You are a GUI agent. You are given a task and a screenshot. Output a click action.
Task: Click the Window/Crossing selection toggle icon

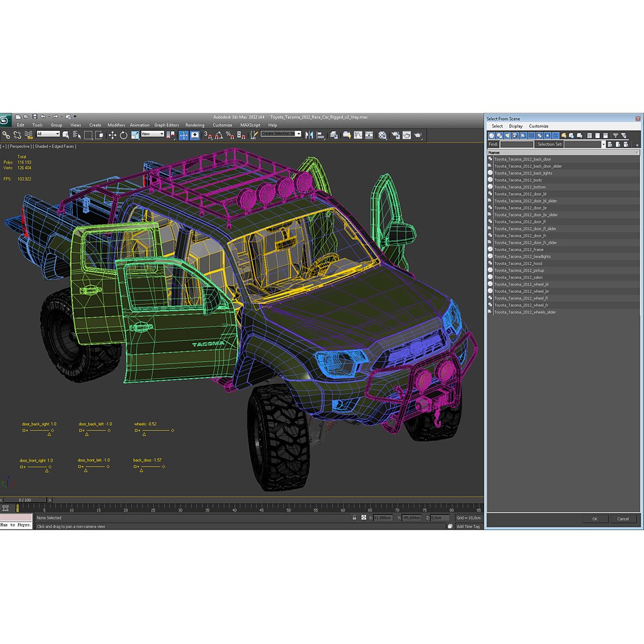(x=100, y=135)
